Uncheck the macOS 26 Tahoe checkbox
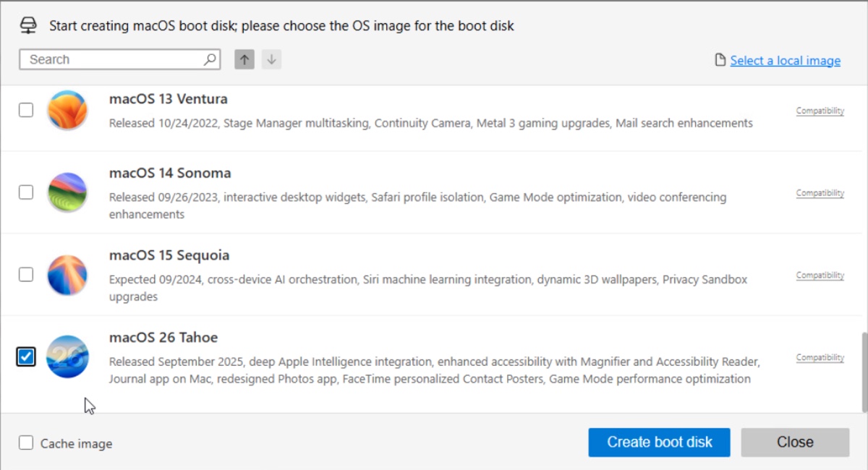Screen dimensions: 868x470 [26, 356]
